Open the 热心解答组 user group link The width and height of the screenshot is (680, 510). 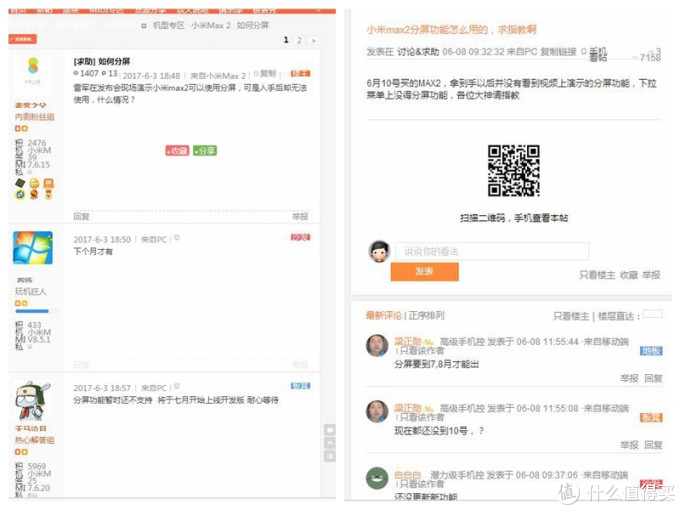(x=35, y=440)
